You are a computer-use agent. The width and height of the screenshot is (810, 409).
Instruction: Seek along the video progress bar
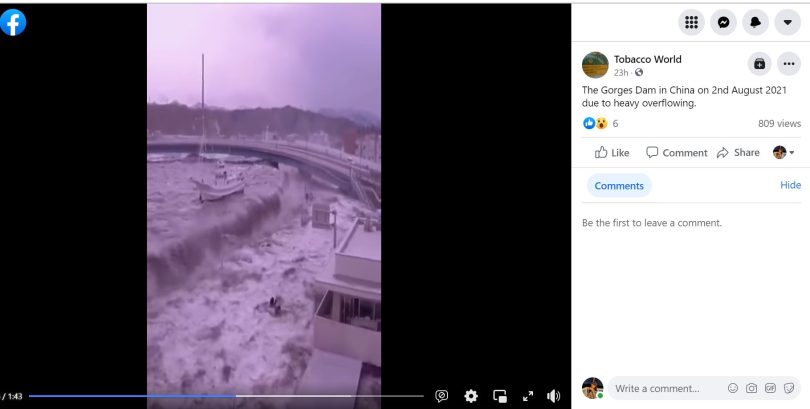click(x=226, y=396)
